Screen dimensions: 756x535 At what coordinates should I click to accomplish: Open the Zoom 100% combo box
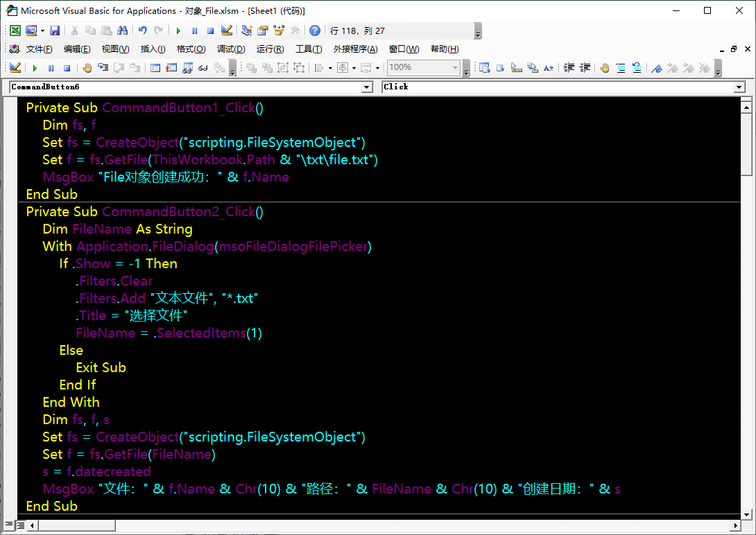click(x=423, y=67)
